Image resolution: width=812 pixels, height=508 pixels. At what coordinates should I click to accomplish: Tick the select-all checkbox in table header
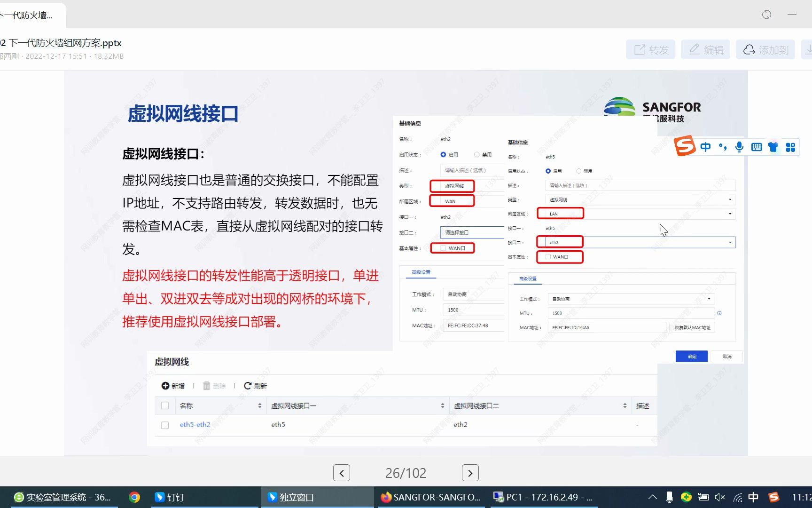tap(165, 405)
